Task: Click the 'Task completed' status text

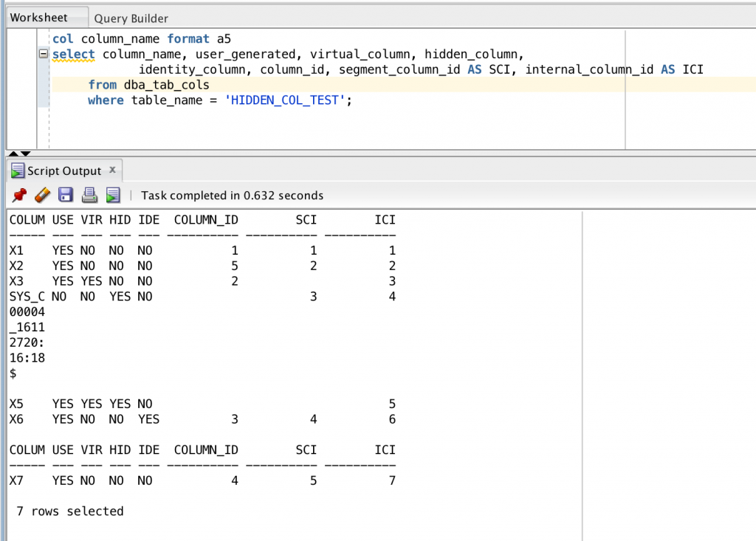Action: click(232, 196)
